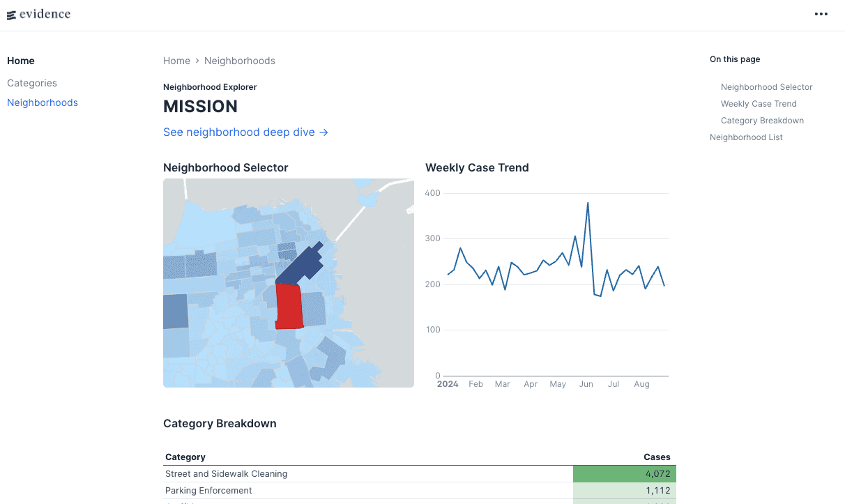845x504 pixels.
Task: Click Home breadcrumb link
Action: 176,61
